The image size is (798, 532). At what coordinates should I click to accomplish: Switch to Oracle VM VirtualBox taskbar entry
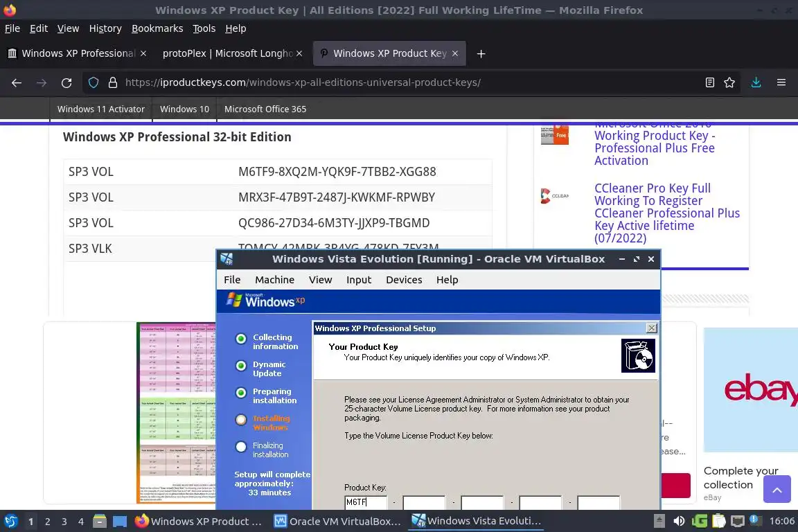tap(337, 522)
